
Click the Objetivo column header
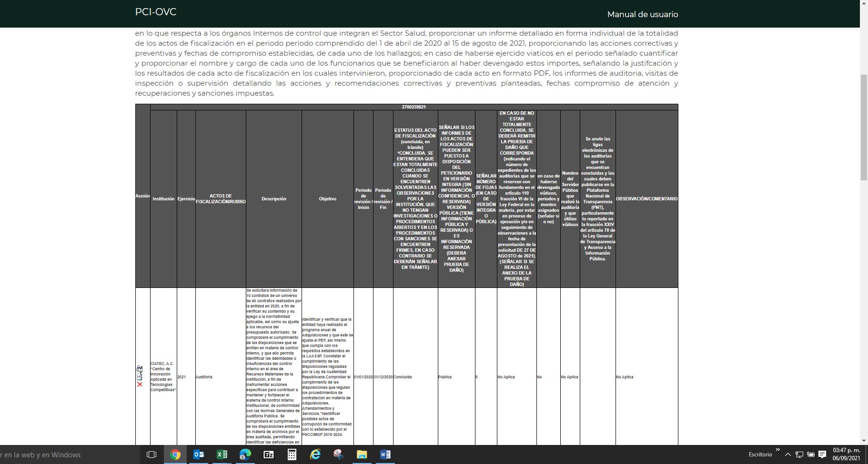[328, 199]
